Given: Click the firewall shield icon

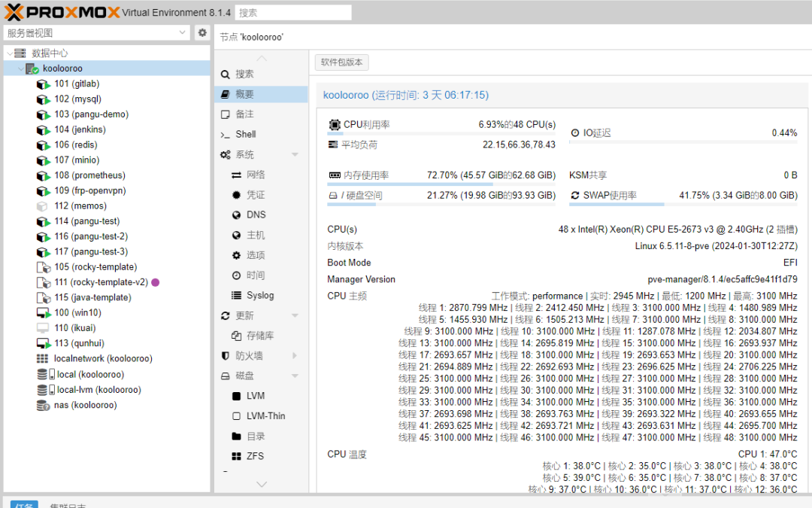Looking at the screenshot, I should (225, 356).
